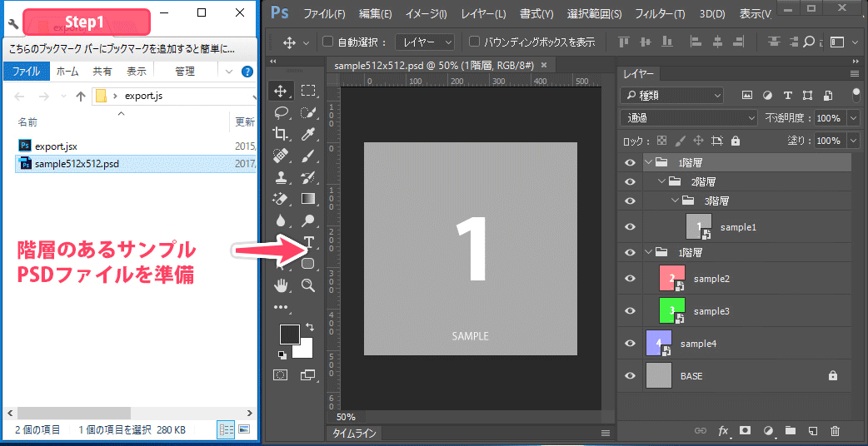Select the Move tool in toolbox
Viewport: 868px width, 446px height.
(x=281, y=91)
